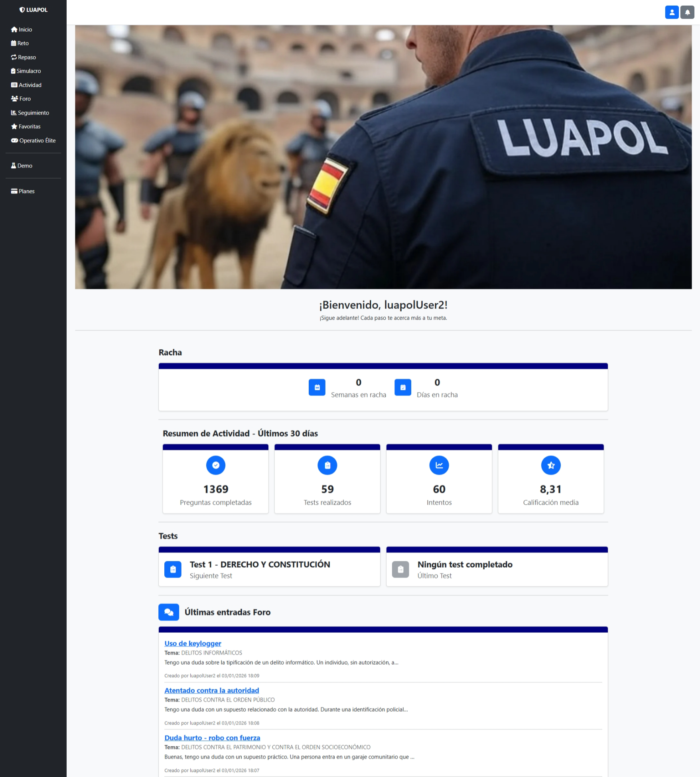The width and height of the screenshot is (700, 777).
Task: Start Test 1 - DERECHO Y CONSTITUCIÓN card
Action: coord(269,567)
